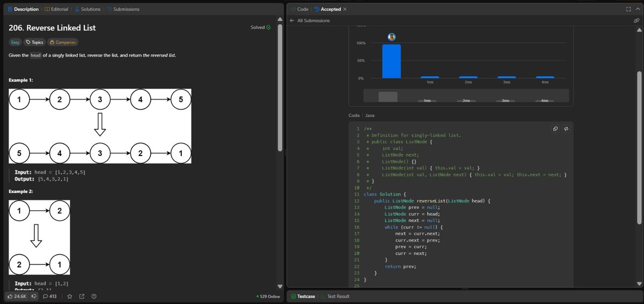644x304 pixels.
Task: Open the Solutions tab
Action: tap(87, 9)
